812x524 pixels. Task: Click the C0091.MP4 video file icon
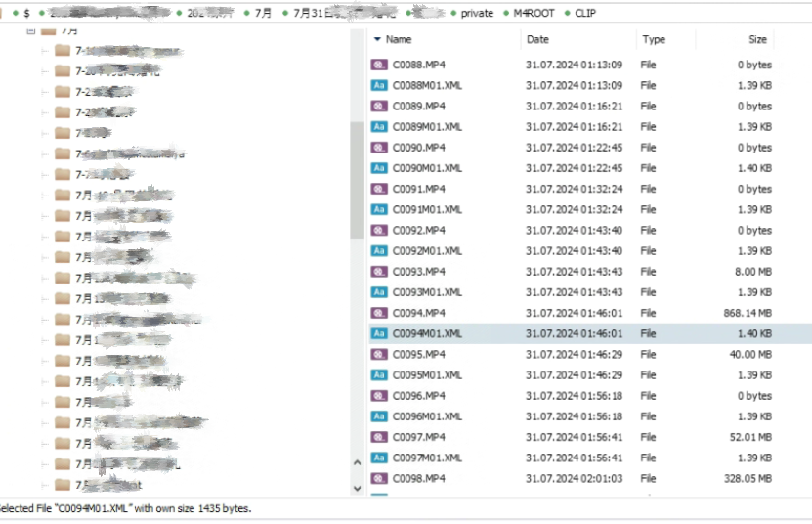pos(379,190)
